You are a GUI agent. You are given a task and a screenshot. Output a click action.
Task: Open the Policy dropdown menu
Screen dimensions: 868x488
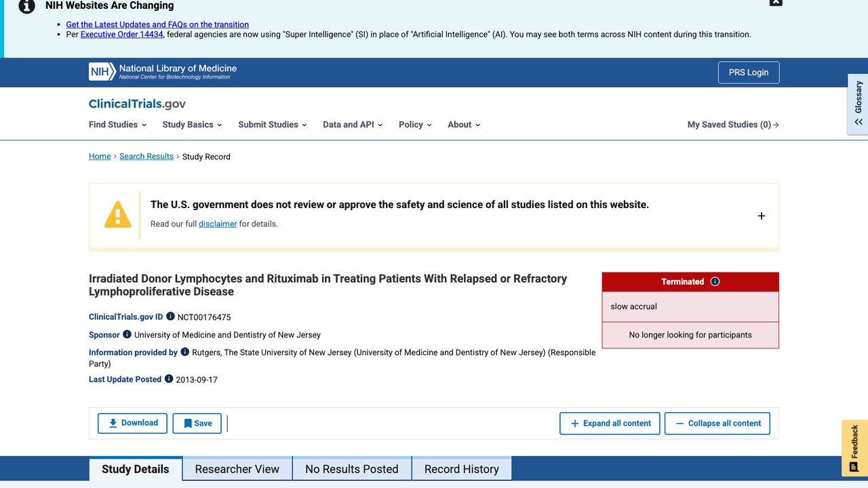pyautogui.click(x=415, y=125)
